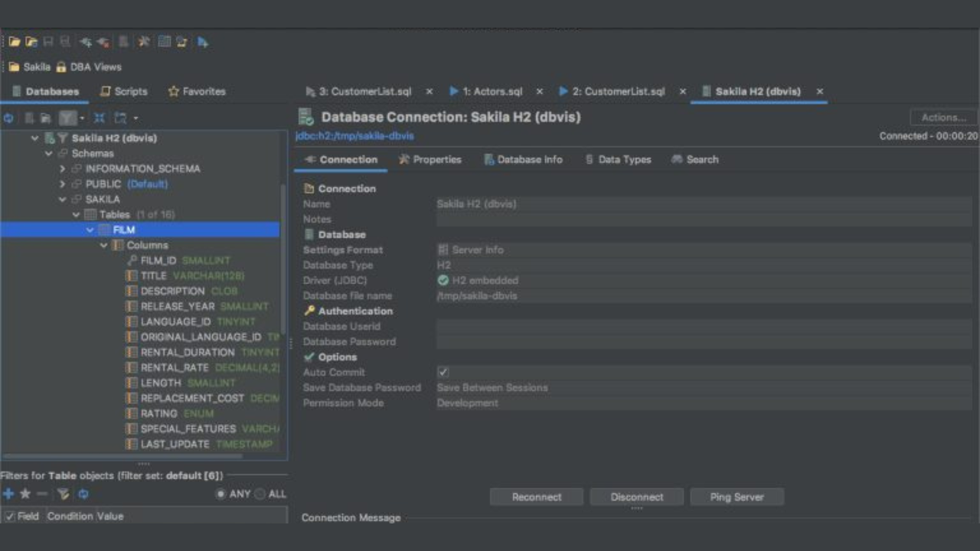Click the wrench tool properties toolbar icon
Image resolution: width=980 pixels, height=551 pixels.
pyautogui.click(x=143, y=42)
